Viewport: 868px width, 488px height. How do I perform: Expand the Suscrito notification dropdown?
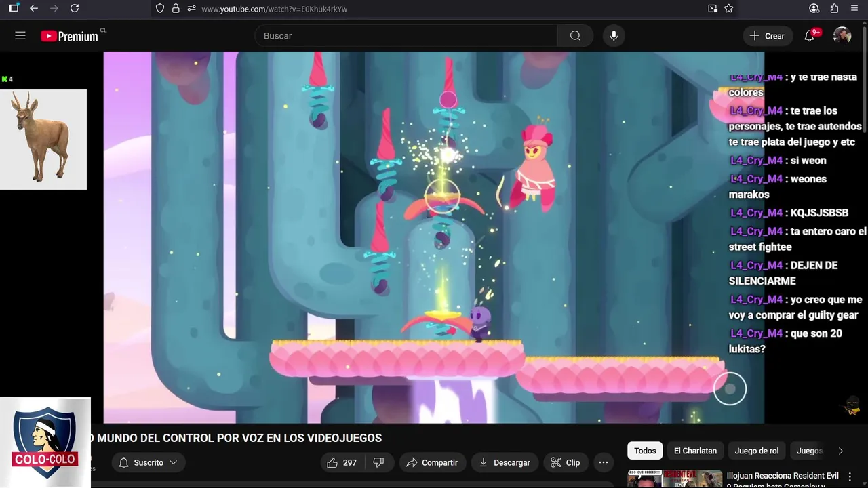[149, 462]
